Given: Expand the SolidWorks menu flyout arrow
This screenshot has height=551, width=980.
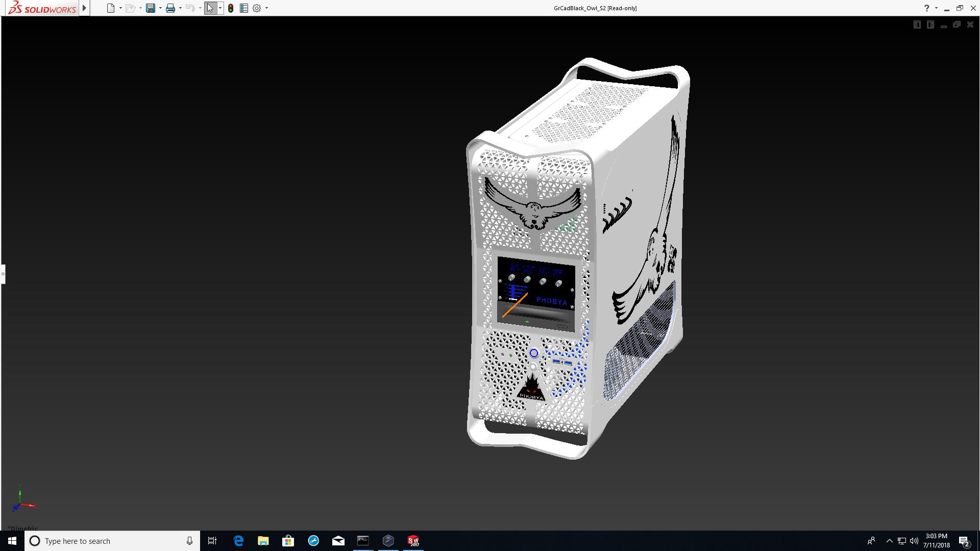Looking at the screenshot, I should (x=85, y=8).
